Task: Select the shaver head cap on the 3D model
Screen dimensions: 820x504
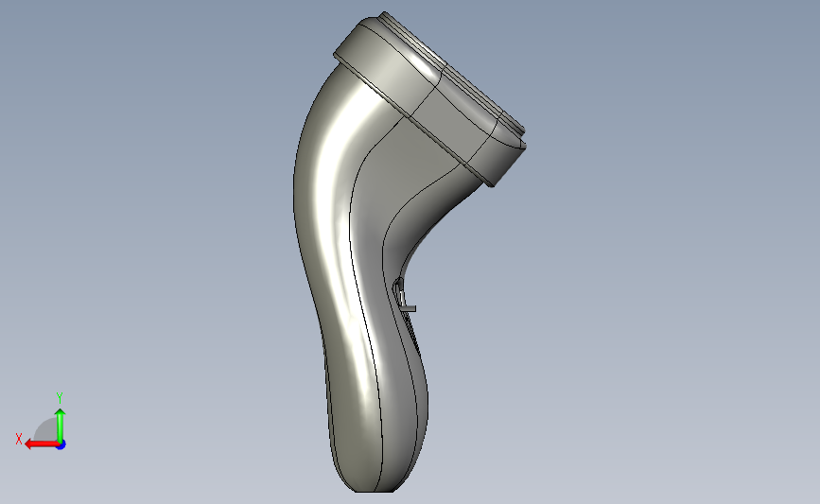Action: click(431, 99)
